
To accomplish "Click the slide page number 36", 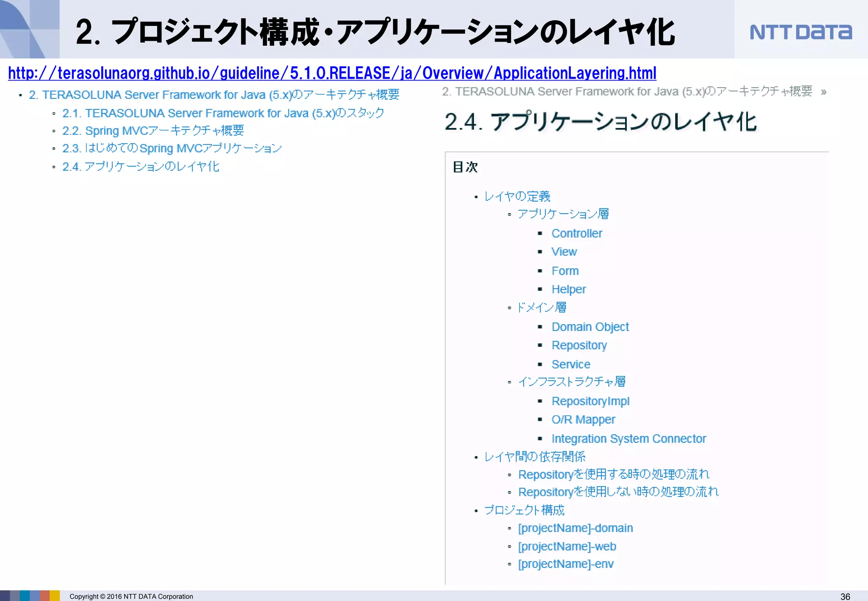I will pyautogui.click(x=845, y=596).
